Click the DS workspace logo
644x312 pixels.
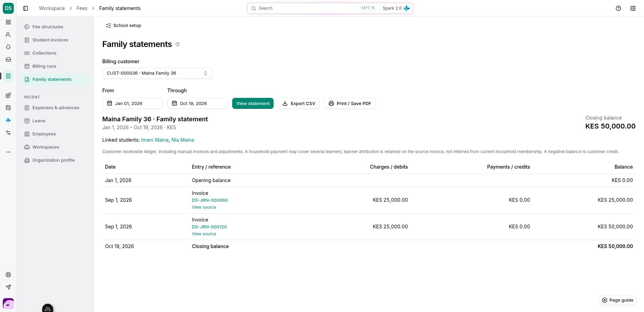[x=8, y=8]
